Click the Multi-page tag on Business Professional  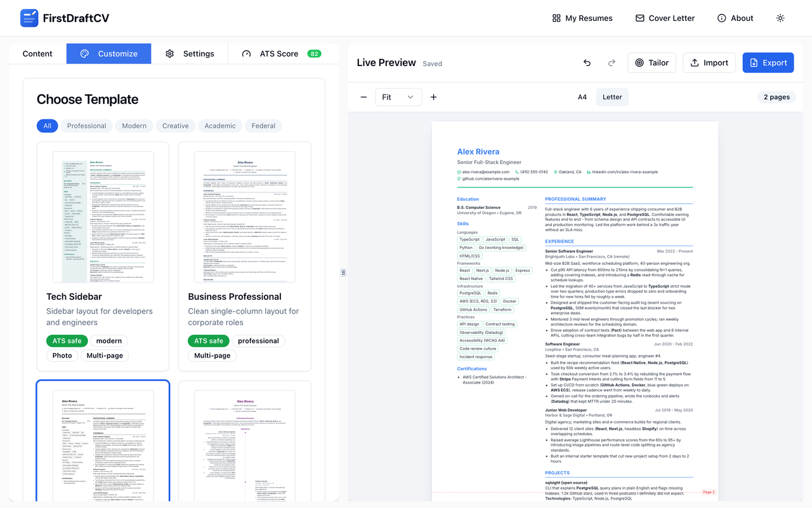click(x=213, y=356)
